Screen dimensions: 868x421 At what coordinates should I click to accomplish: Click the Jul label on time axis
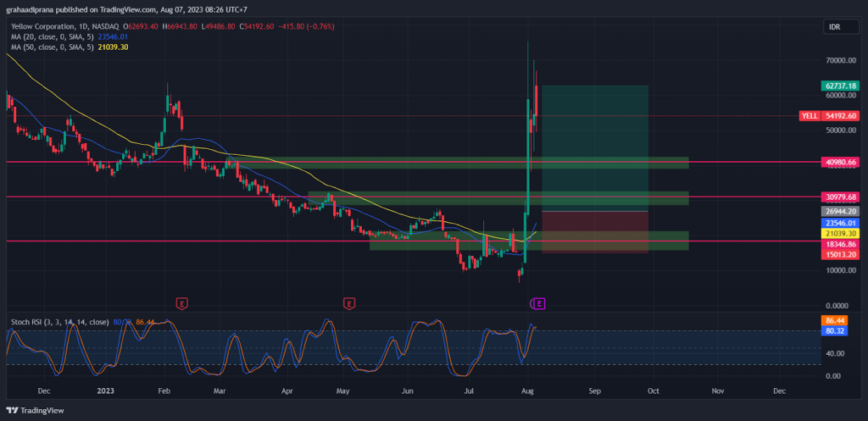pos(470,391)
